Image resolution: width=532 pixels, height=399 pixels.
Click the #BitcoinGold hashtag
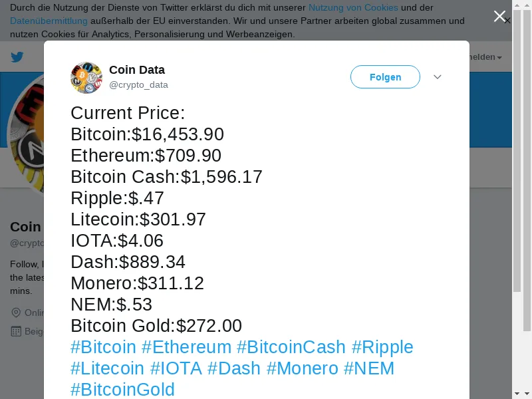pos(122,390)
